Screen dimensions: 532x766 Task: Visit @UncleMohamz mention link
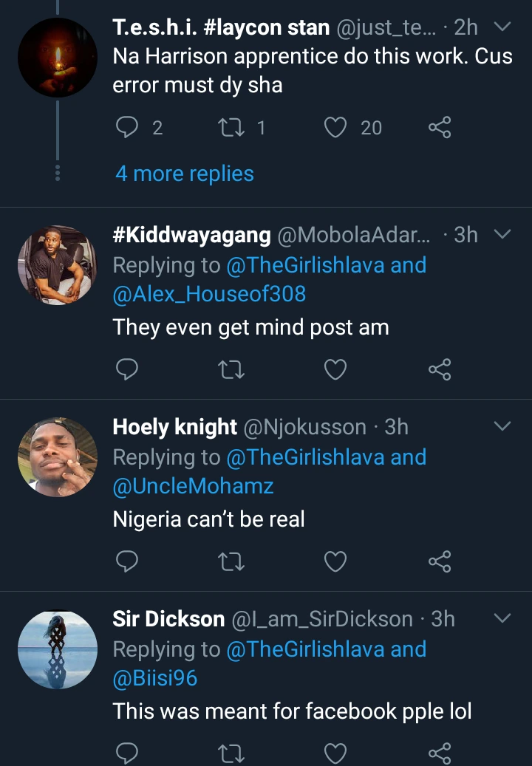pos(193,486)
